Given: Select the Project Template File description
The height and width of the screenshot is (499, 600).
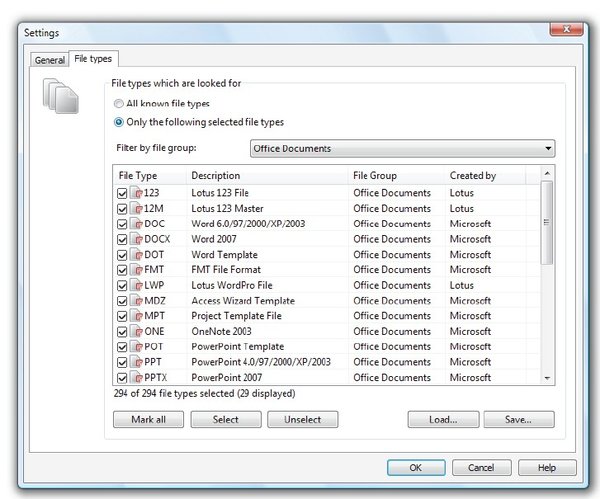Looking at the screenshot, I should point(236,316).
